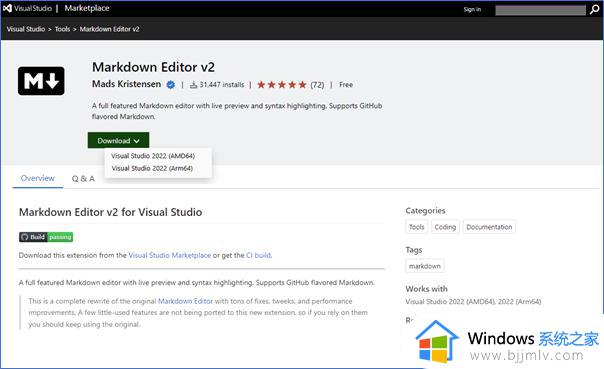The width and height of the screenshot is (604, 369).
Task: Go to Visual Studio breadcrumb
Action: click(26, 29)
